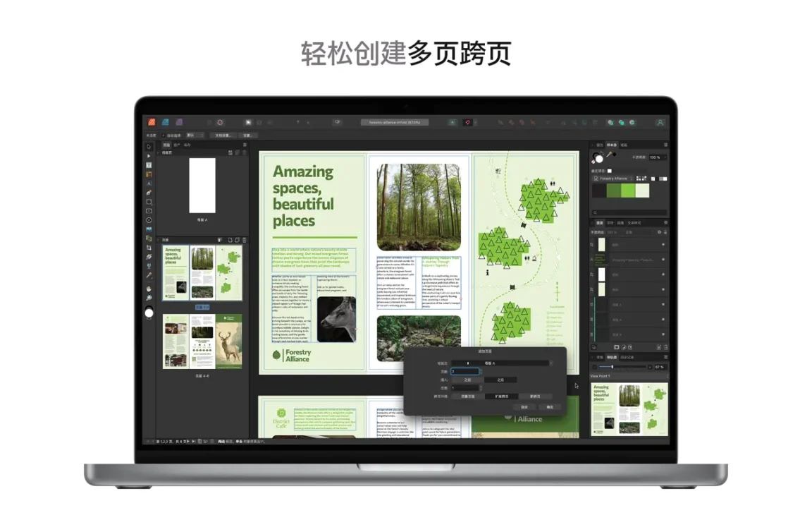The height and width of the screenshot is (508, 812).
Task: Click the account profile icon
Action: tap(660, 122)
